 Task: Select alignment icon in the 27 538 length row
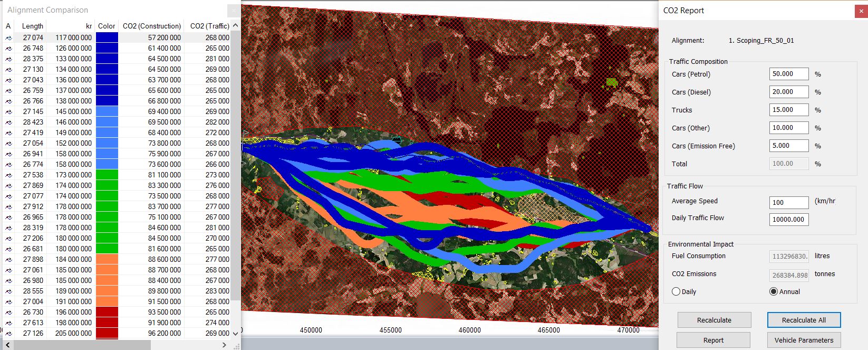point(8,175)
